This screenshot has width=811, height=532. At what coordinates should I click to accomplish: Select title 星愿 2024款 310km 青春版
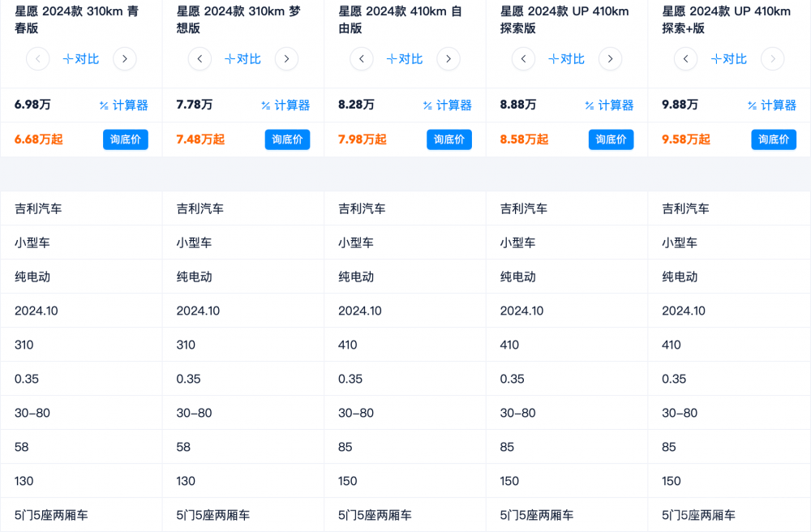[x=76, y=19]
